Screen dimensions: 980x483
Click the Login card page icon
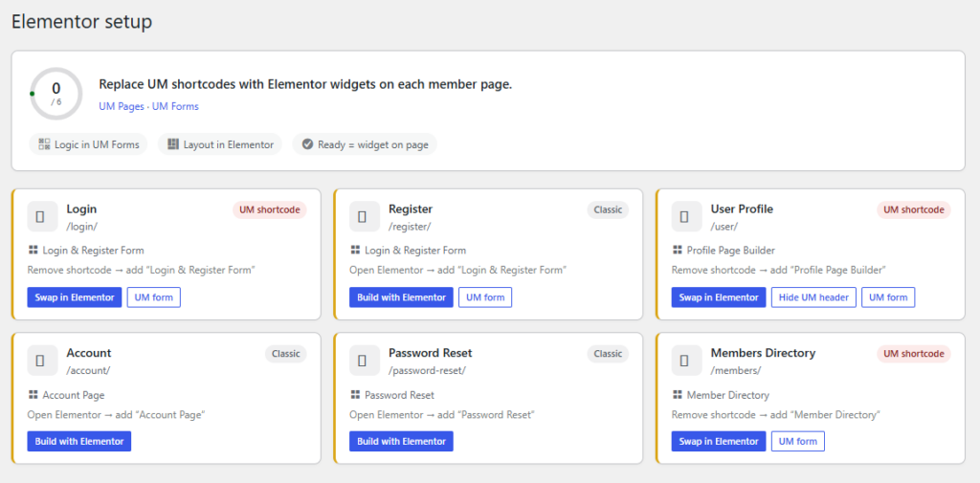[42, 216]
